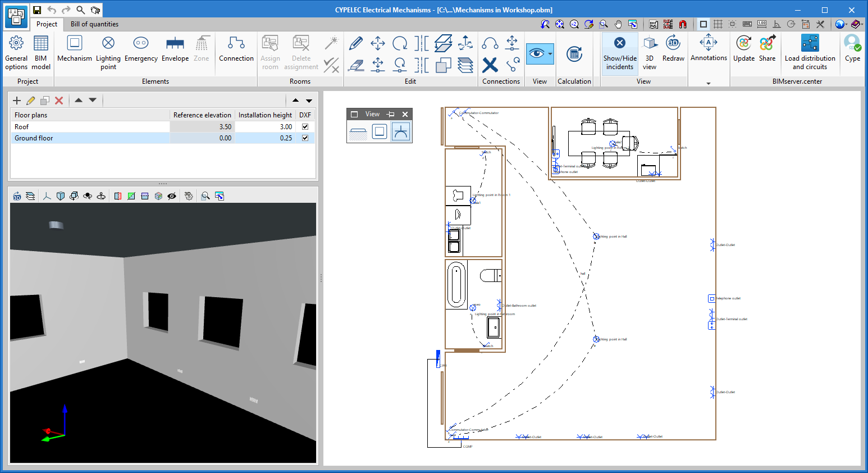Click the down triangle at panel right
868x473 pixels.
(309, 101)
